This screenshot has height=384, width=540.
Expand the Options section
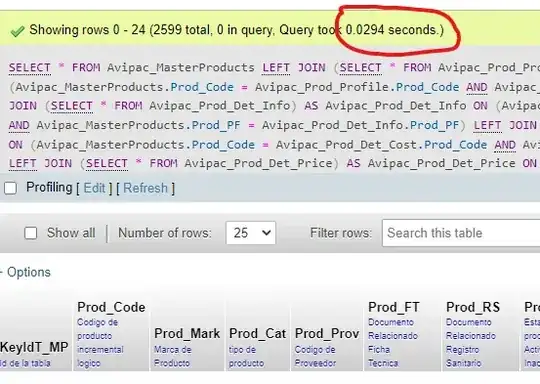28,272
